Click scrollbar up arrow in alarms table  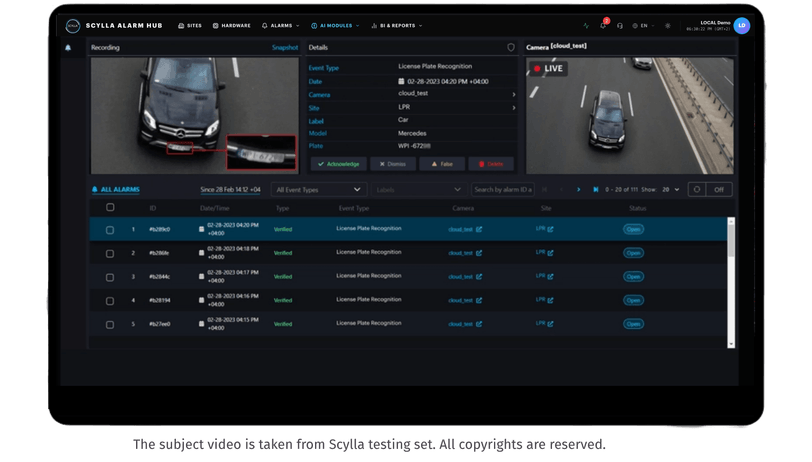pyautogui.click(x=731, y=221)
